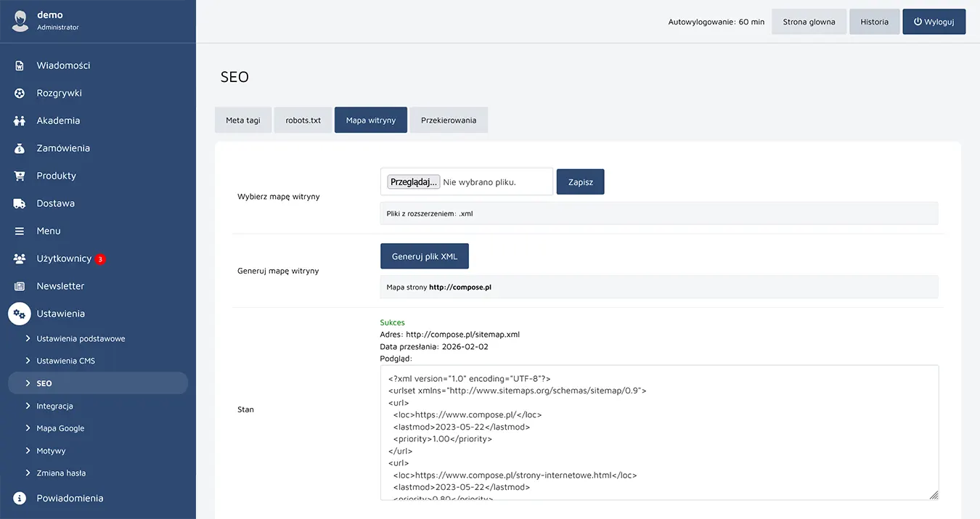
Task: Click the demo user avatar icon
Action: click(20, 20)
